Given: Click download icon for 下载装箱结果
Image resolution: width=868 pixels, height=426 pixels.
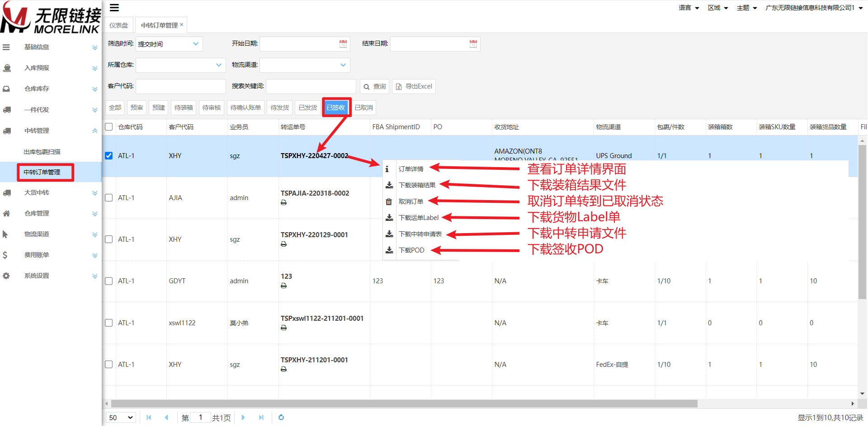Looking at the screenshot, I should [389, 185].
